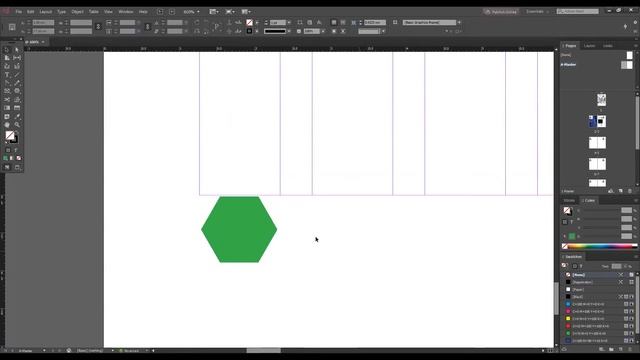Toggle fill/stroke box in the Swatches panel
The width and height of the screenshot is (640, 360).
pos(565,265)
